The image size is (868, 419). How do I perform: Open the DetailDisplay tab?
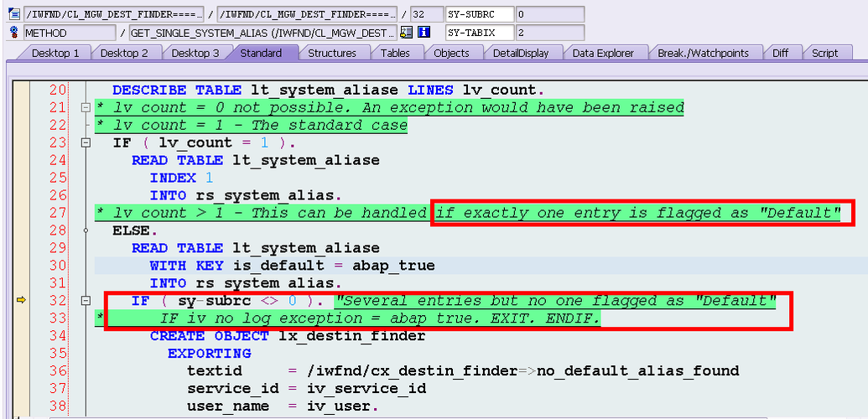522,53
